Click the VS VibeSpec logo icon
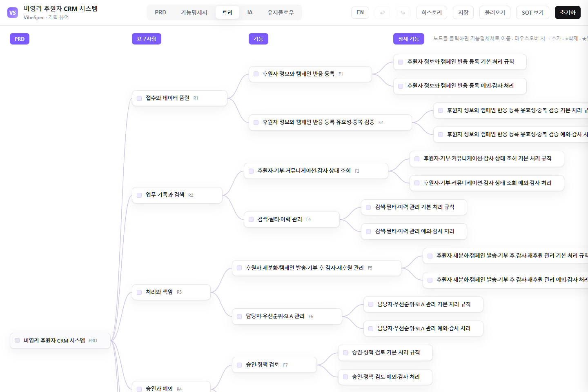The width and height of the screenshot is (588, 392). 13,13
